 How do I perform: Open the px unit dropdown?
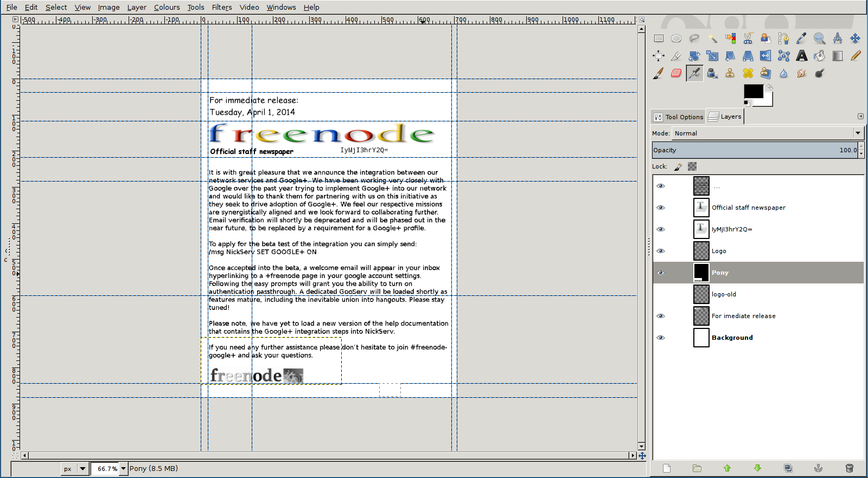tap(75, 469)
